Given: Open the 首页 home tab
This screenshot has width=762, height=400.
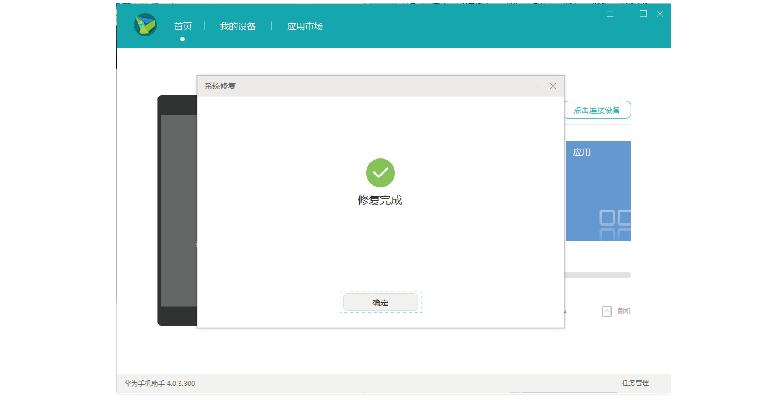Looking at the screenshot, I should (x=183, y=26).
